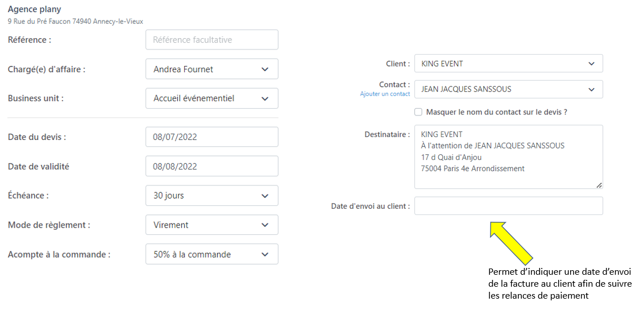
Task: Click the annotation text about relances de paiement
Action: [x=560, y=283]
